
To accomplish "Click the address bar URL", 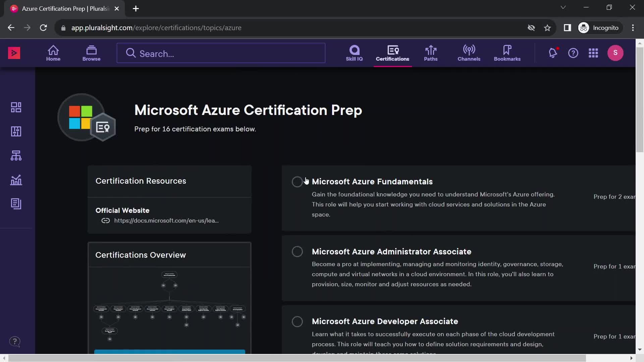I will pos(156,28).
